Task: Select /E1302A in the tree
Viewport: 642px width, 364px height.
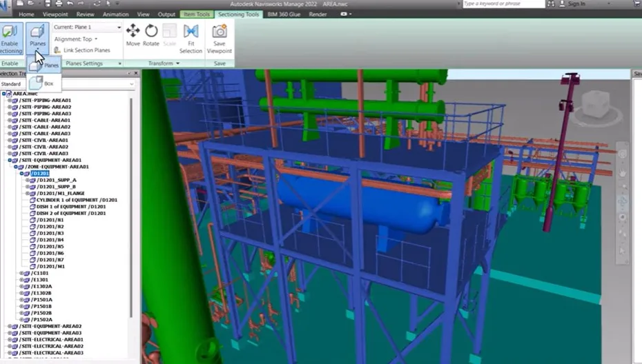Action: click(x=41, y=287)
